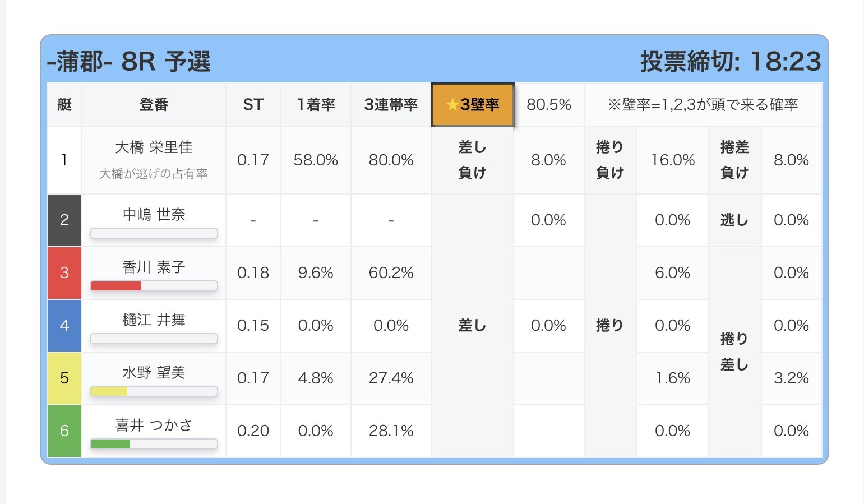This screenshot has height=504, width=864.
Task: Click racer name 中嶋 世奈
Action: [154, 215]
